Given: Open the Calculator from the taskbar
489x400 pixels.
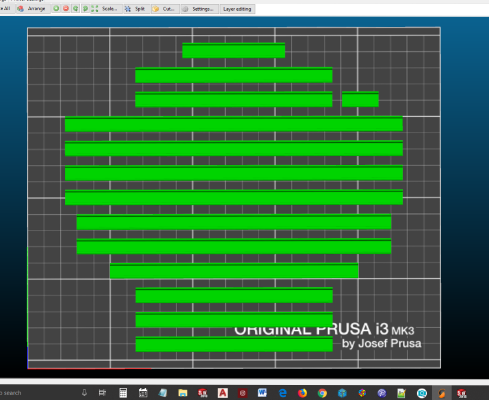Looking at the screenshot, I should point(123,393).
